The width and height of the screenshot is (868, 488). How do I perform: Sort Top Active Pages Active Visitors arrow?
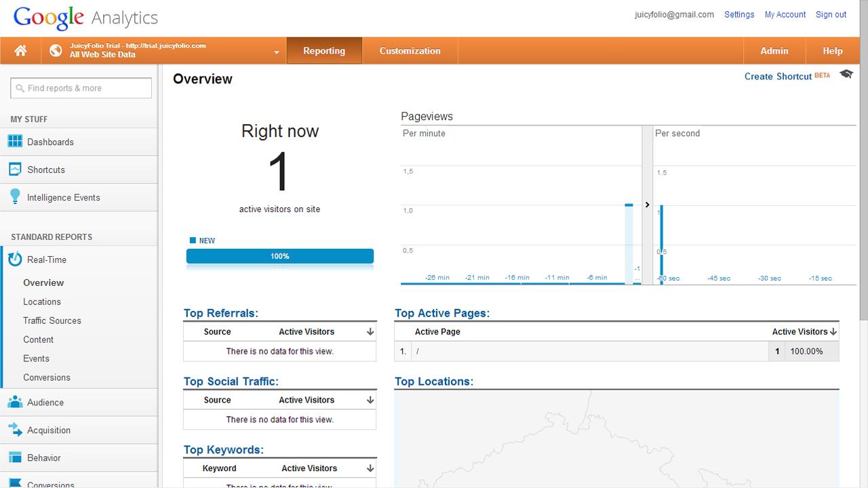pos(833,331)
